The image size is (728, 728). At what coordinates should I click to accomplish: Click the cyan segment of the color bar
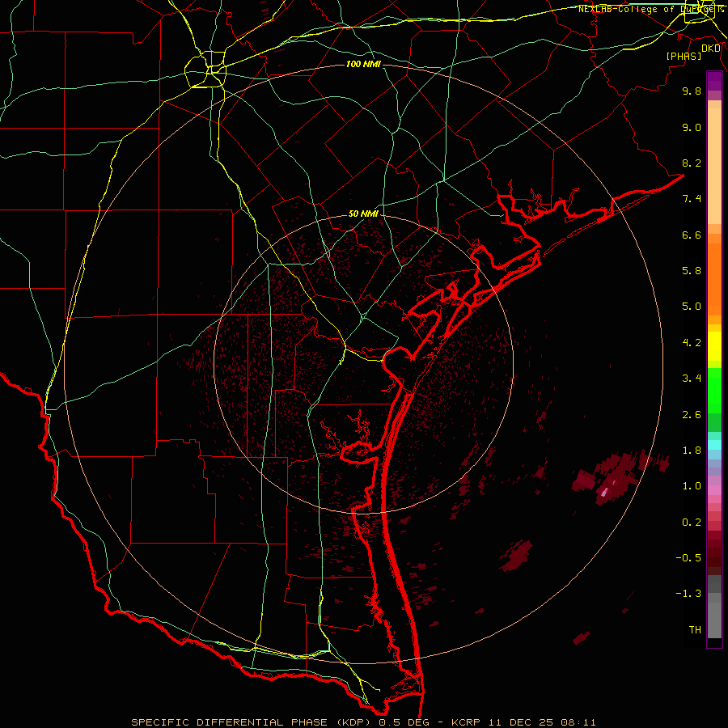[714, 445]
